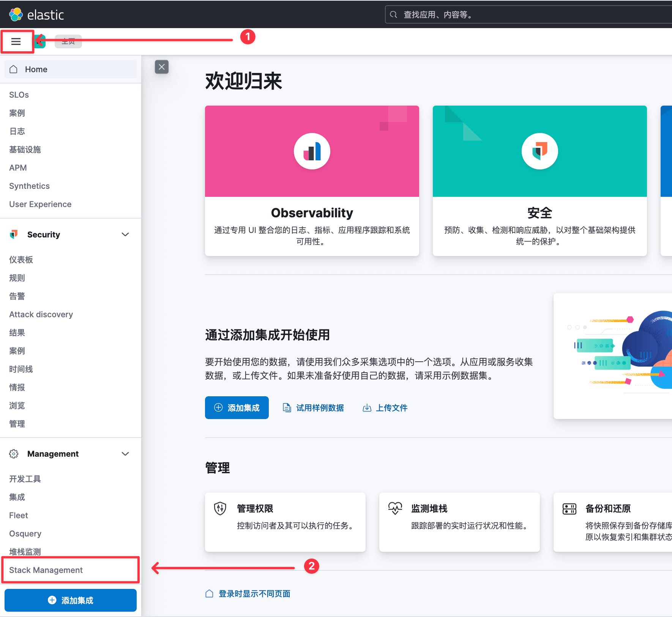
Task: Open 基础设施 in the sidebar
Action: click(x=25, y=150)
